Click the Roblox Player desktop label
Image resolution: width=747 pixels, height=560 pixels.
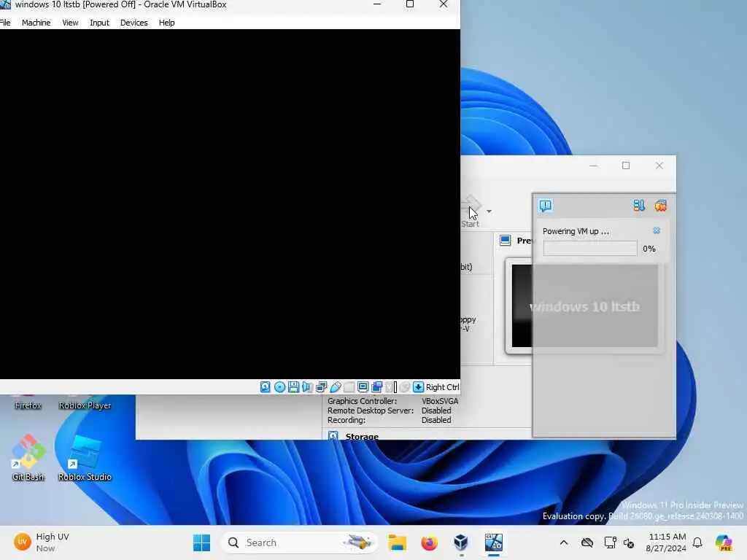85,405
